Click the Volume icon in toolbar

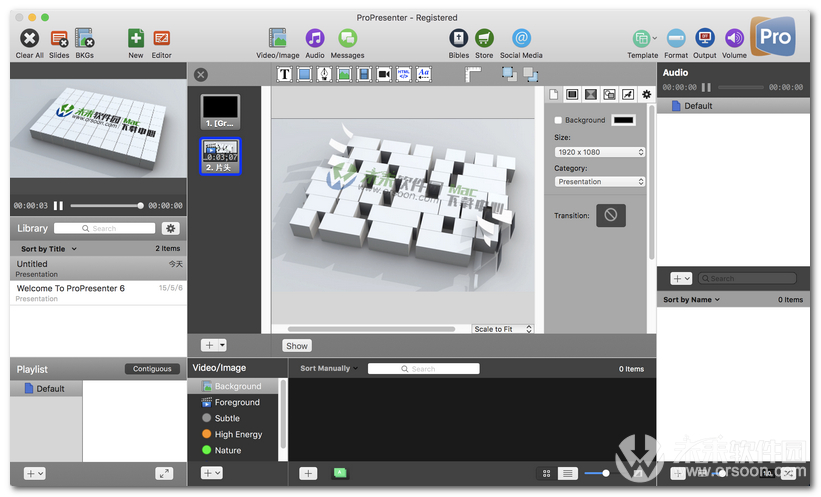click(734, 39)
